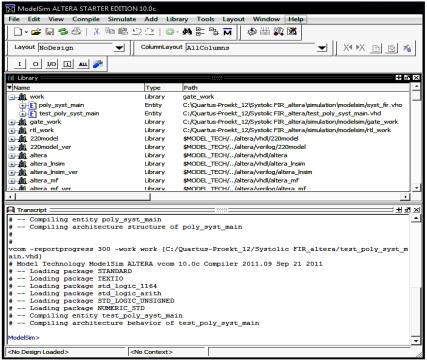Expand the 220model library
The image size is (427, 360).
(12, 139)
